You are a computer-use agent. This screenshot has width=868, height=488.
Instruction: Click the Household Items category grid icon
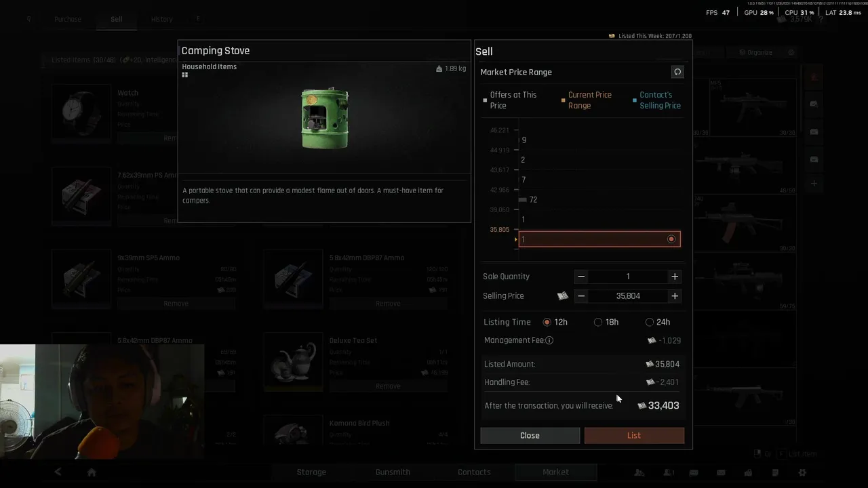[184, 75]
